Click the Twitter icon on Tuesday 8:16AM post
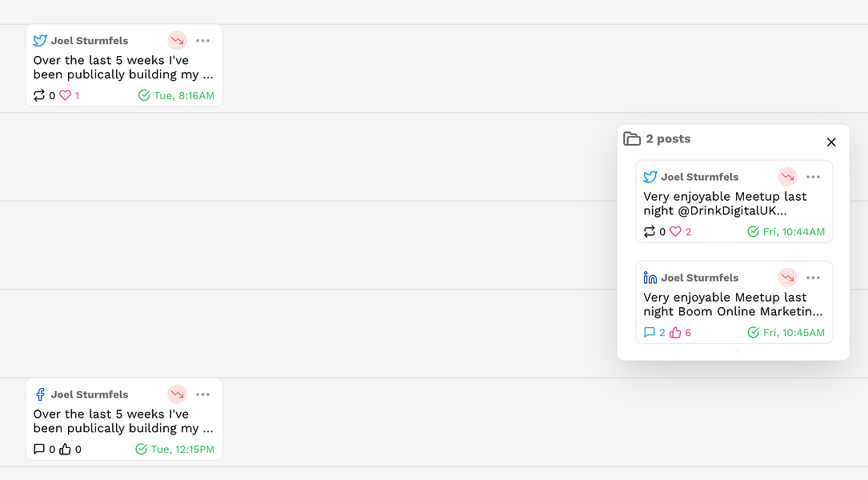868x480 pixels. click(40, 41)
